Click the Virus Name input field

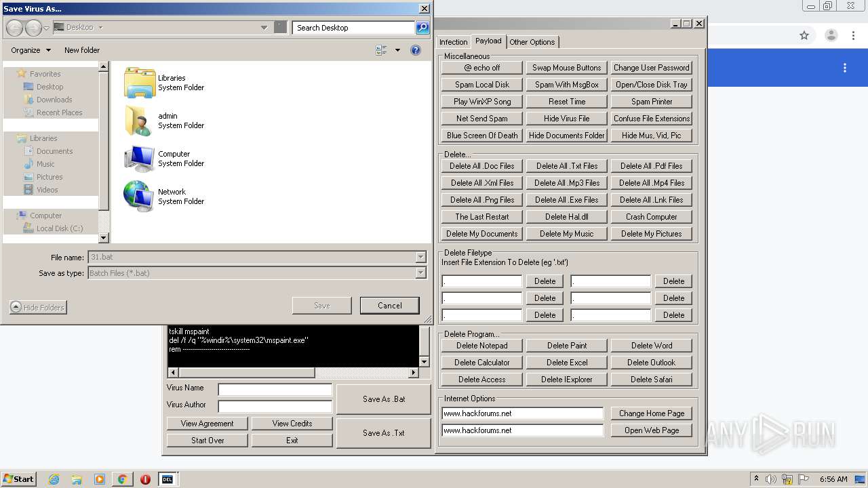(275, 390)
